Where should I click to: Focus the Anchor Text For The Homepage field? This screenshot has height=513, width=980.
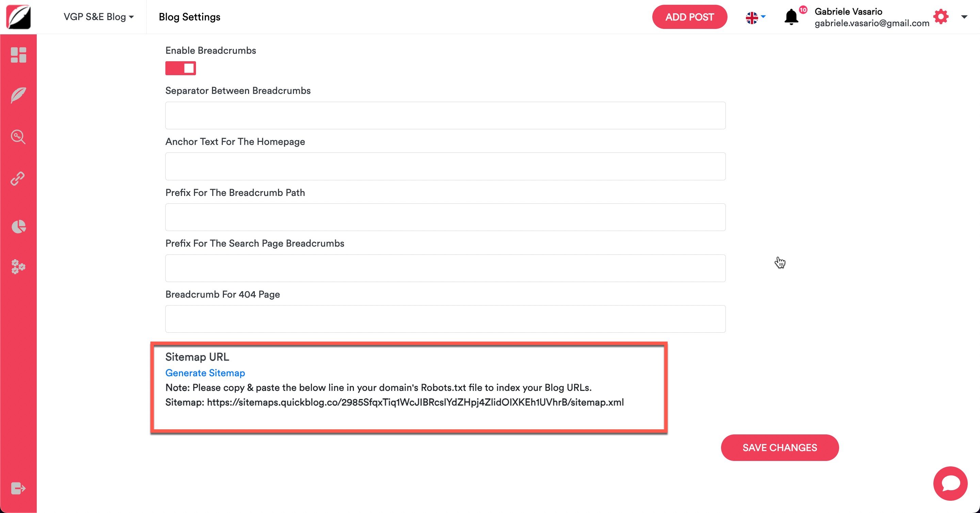click(445, 166)
